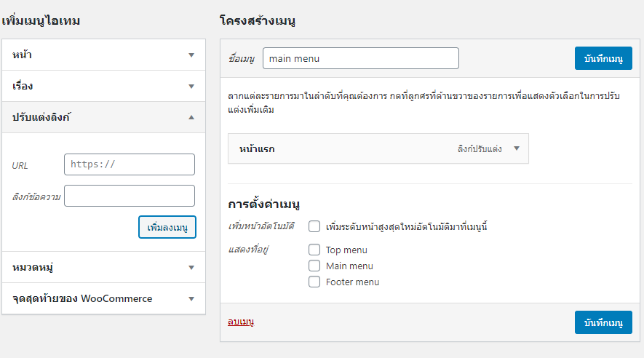Click the เพิ่มลงเมนู button
Viewport: 644px width, 358px height.
(167, 227)
